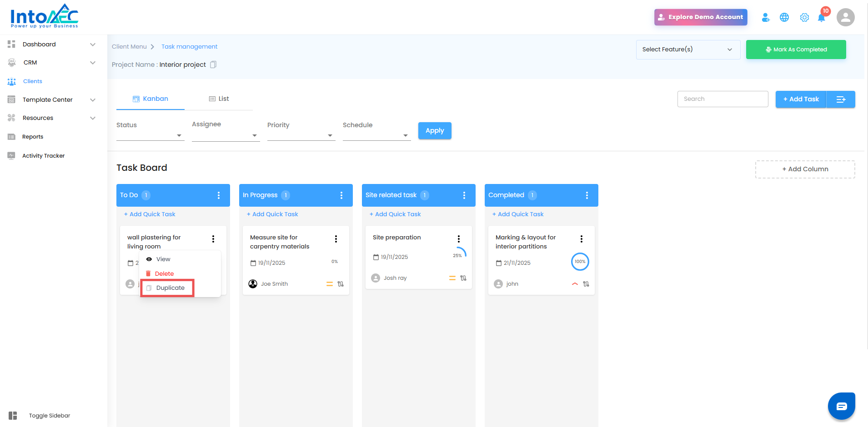Screen dimensions: 868x427
Task: Open the In Progress column options menu
Action: 341,195
